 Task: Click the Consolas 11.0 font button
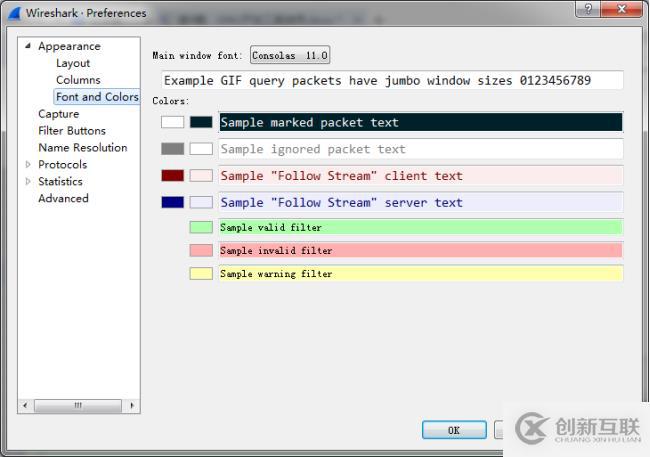[x=290, y=55]
